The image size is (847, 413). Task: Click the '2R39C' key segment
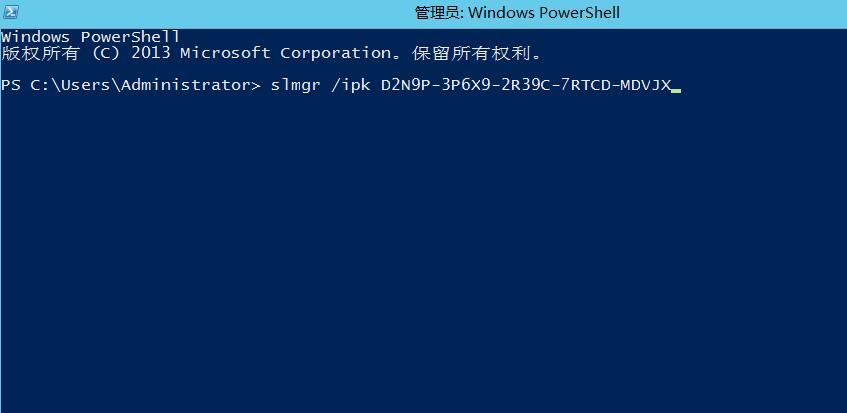[525, 85]
